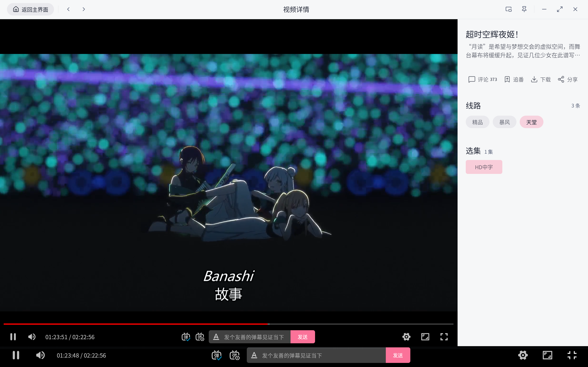Exit fullscreen using bottom collapse icon

[x=572, y=355]
